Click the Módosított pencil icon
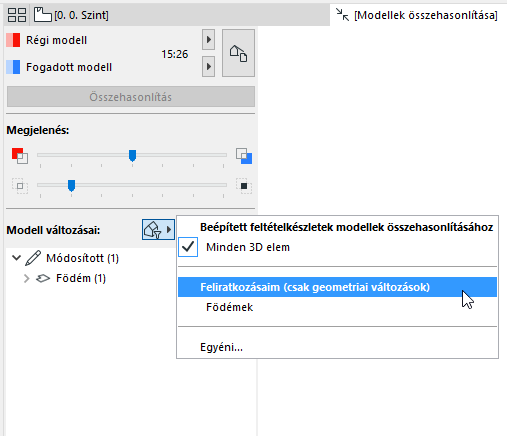The width and height of the screenshot is (507, 436). tap(33, 258)
